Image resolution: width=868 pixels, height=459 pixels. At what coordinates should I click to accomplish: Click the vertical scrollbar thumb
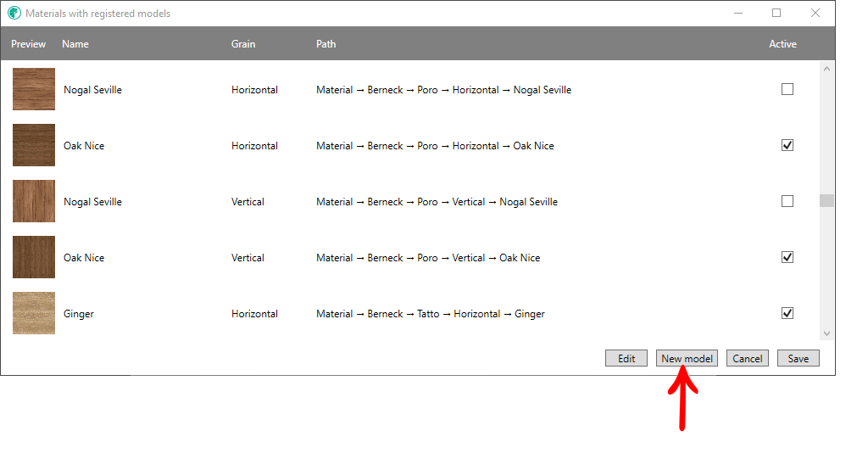click(826, 200)
